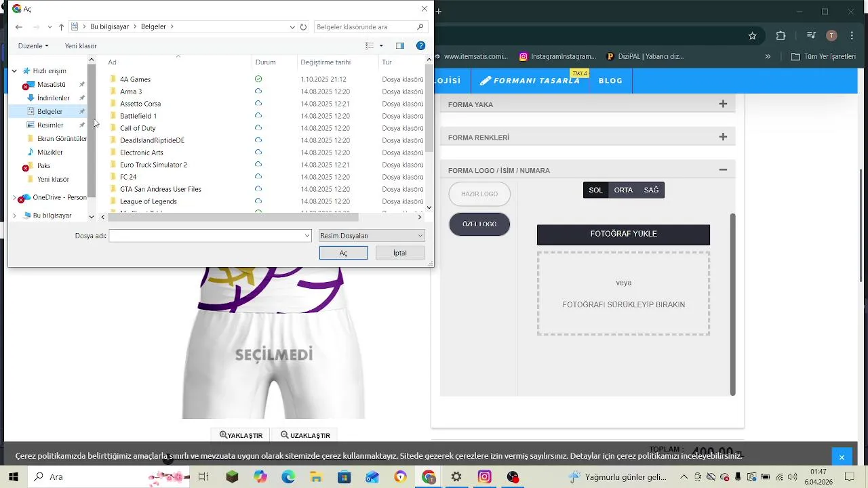Screen dimensions: 868x488
Task: Open the notification center icon
Action: 850,477
